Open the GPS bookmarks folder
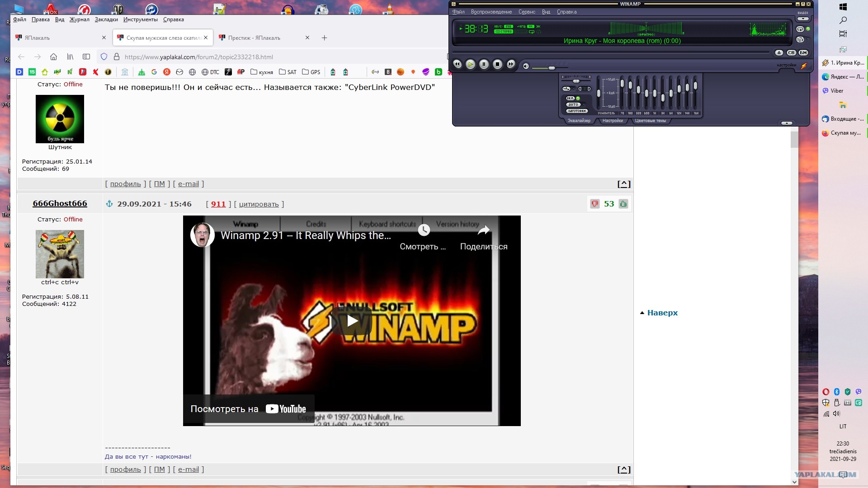Viewport: 868px width, 488px height. (311, 72)
